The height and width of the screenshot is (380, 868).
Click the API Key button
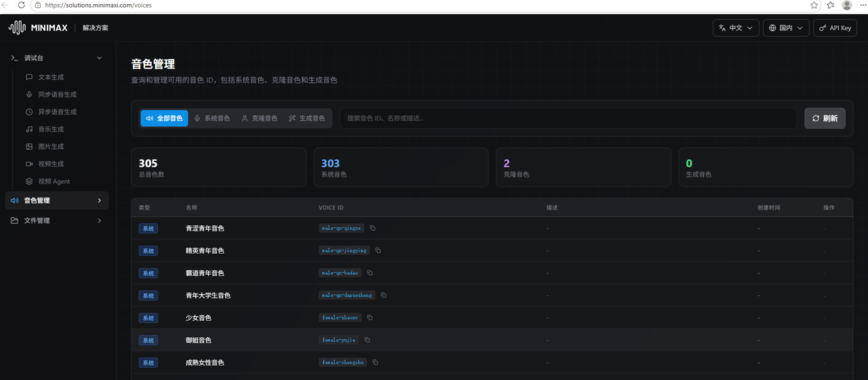pos(835,28)
